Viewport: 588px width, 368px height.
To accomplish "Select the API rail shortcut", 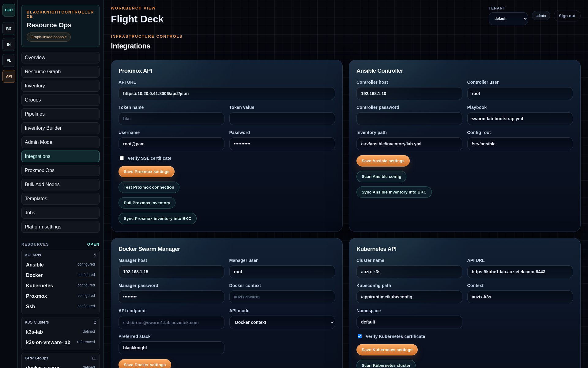I will point(9,76).
